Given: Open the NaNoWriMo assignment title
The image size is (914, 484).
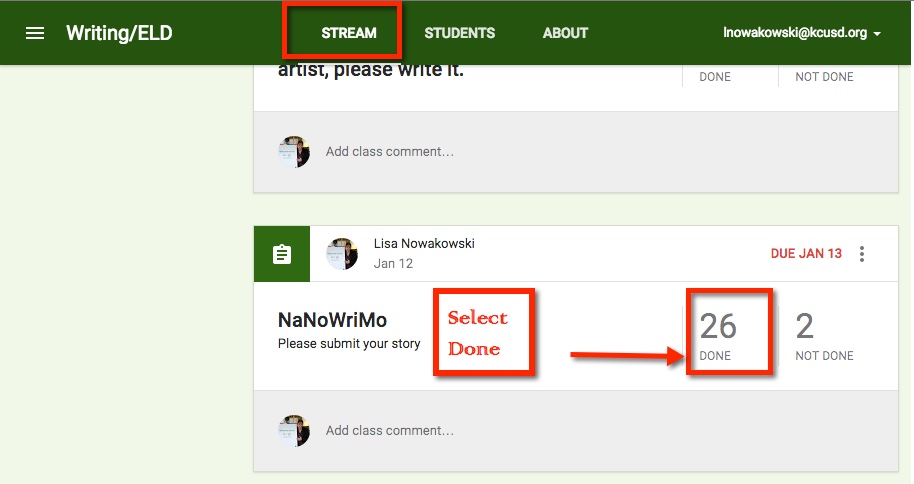Looking at the screenshot, I should tap(332, 320).
